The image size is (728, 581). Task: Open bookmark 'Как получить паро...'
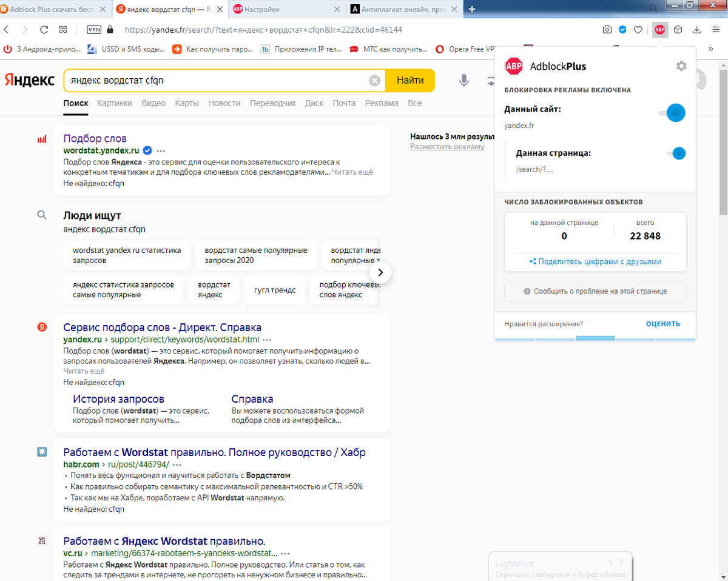[212, 49]
